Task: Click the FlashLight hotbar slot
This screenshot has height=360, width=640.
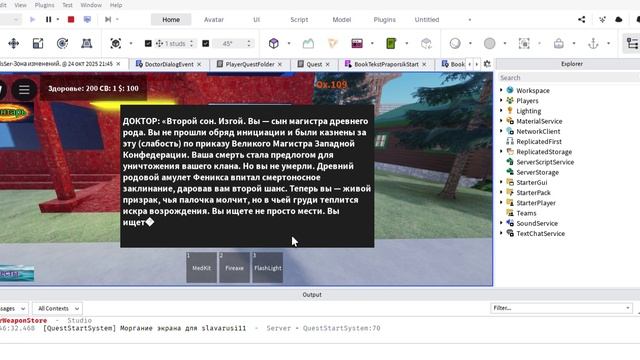Action: (x=267, y=267)
